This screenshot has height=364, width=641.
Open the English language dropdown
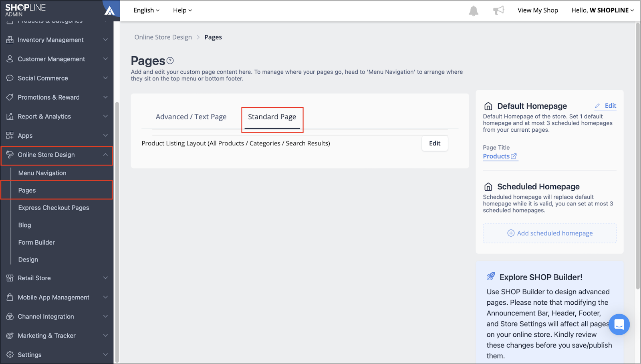click(146, 10)
